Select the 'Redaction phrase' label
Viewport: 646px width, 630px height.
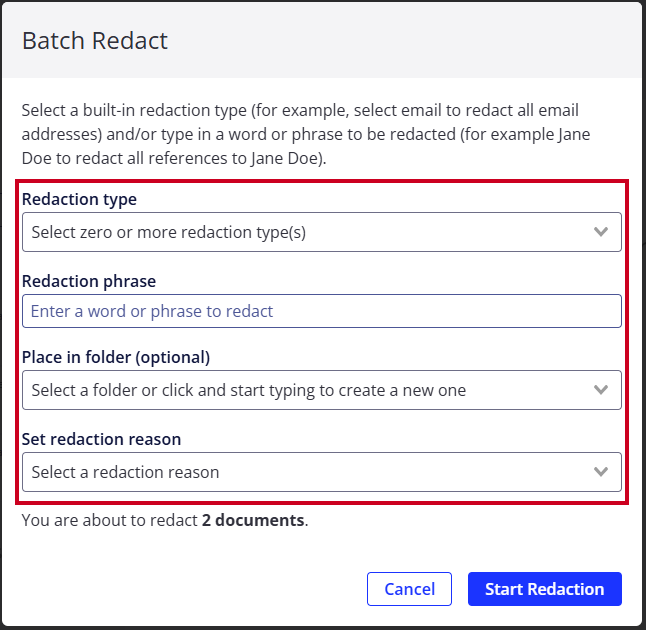(89, 281)
